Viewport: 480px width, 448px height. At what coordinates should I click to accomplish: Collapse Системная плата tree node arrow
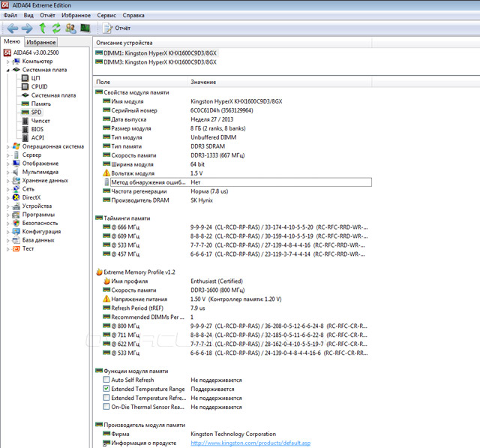click(x=8, y=70)
